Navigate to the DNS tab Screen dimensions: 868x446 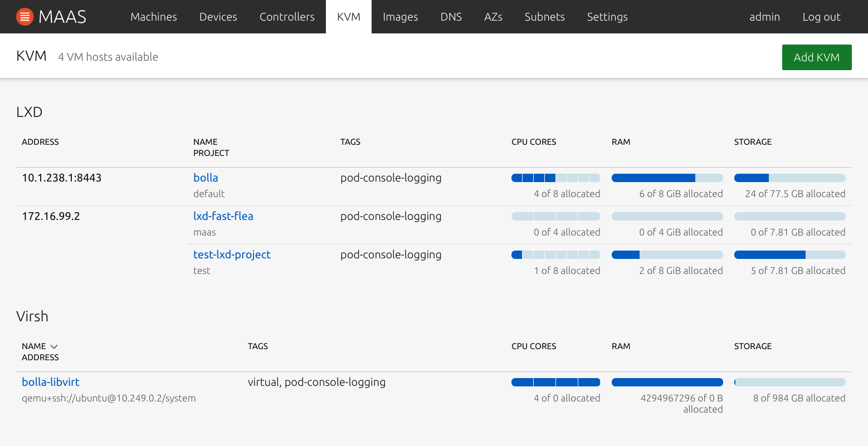451,17
